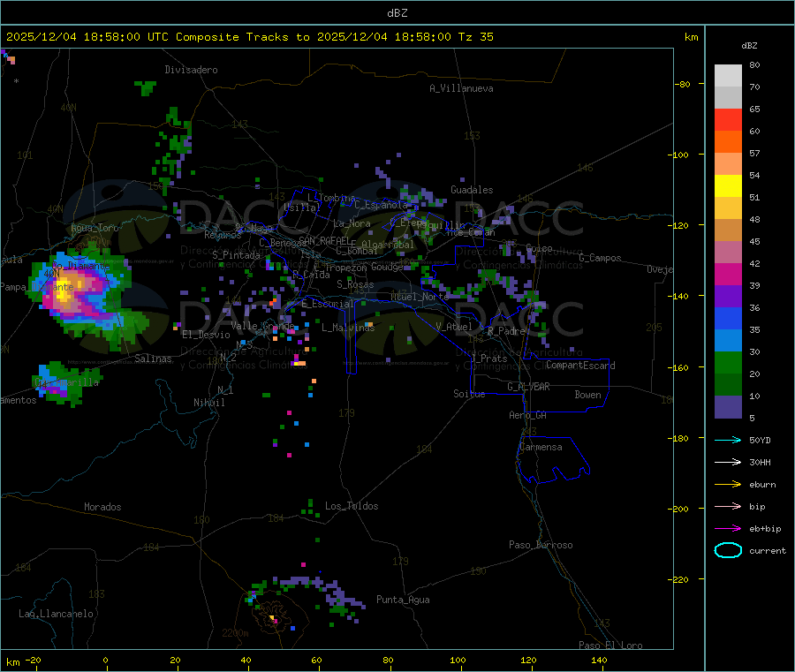This screenshot has width=795, height=672.
Task: Click the 80 dBZ white color swatch
Action: click(728, 76)
